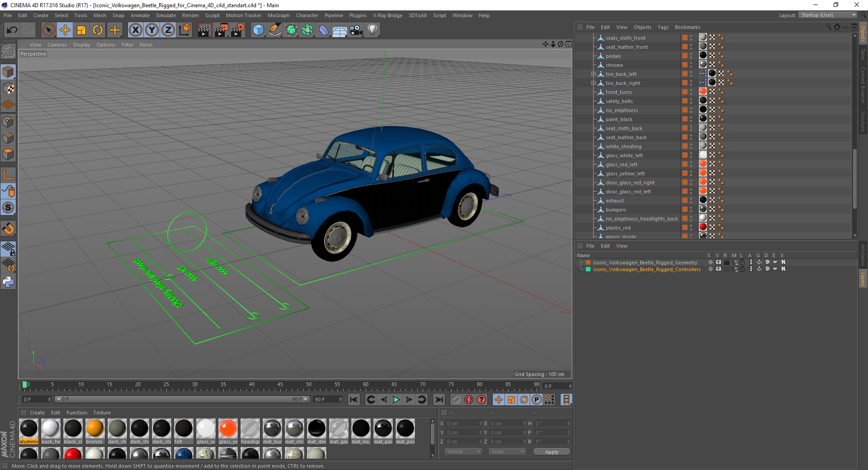Screen dimensions: 868x470
Task: Toggle visibility eye of Controllers layer
Action: point(718,269)
